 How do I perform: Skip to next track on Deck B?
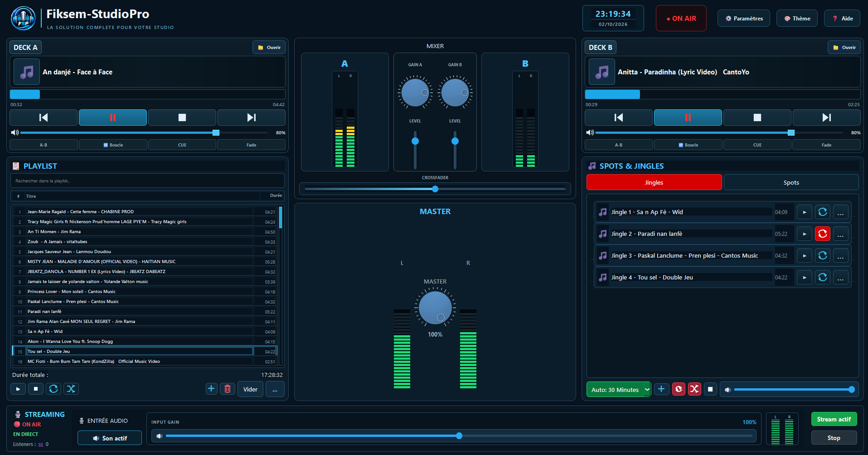tap(826, 117)
